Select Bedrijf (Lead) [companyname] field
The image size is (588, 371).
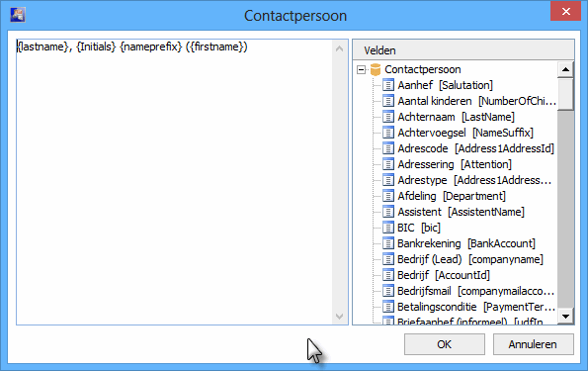470,259
